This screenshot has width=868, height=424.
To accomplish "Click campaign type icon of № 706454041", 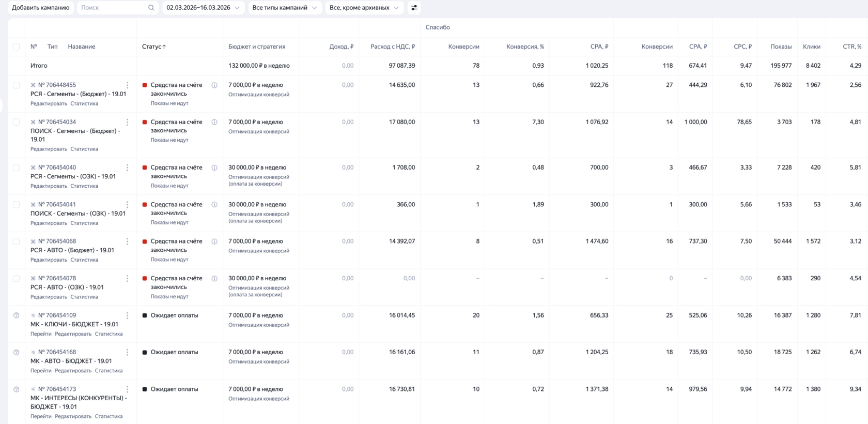I will tap(33, 205).
